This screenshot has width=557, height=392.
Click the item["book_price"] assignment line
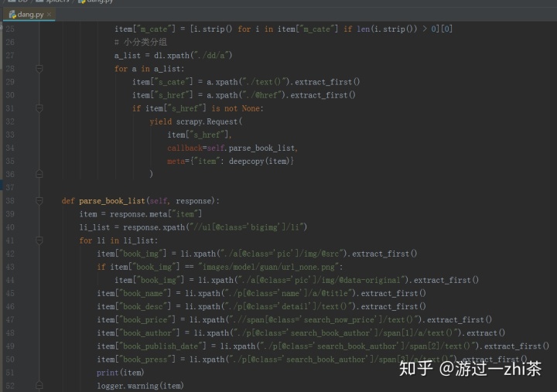click(x=295, y=319)
